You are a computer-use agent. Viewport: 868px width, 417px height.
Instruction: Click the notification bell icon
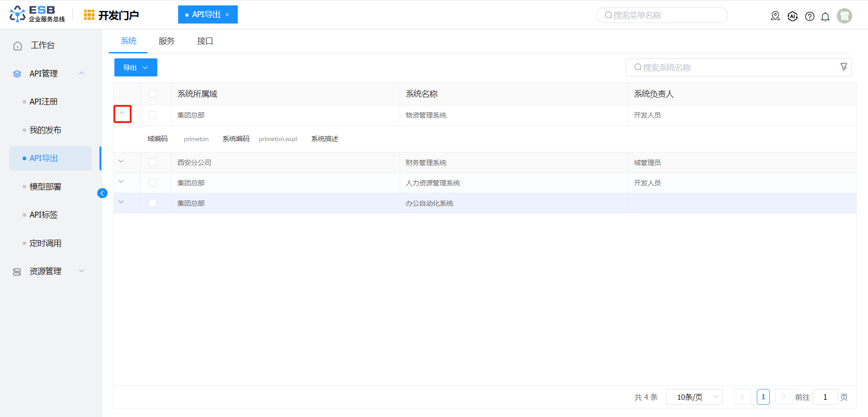coord(825,17)
